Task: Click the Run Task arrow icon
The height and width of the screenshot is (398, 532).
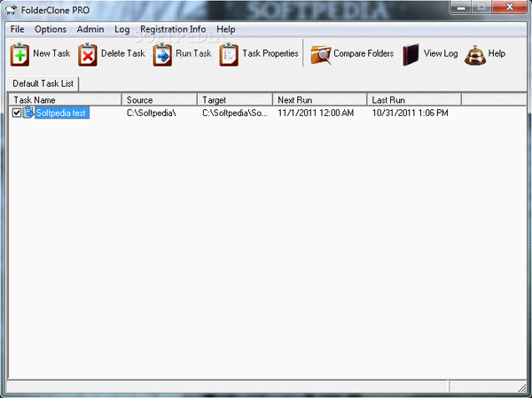Action: [162, 54]
